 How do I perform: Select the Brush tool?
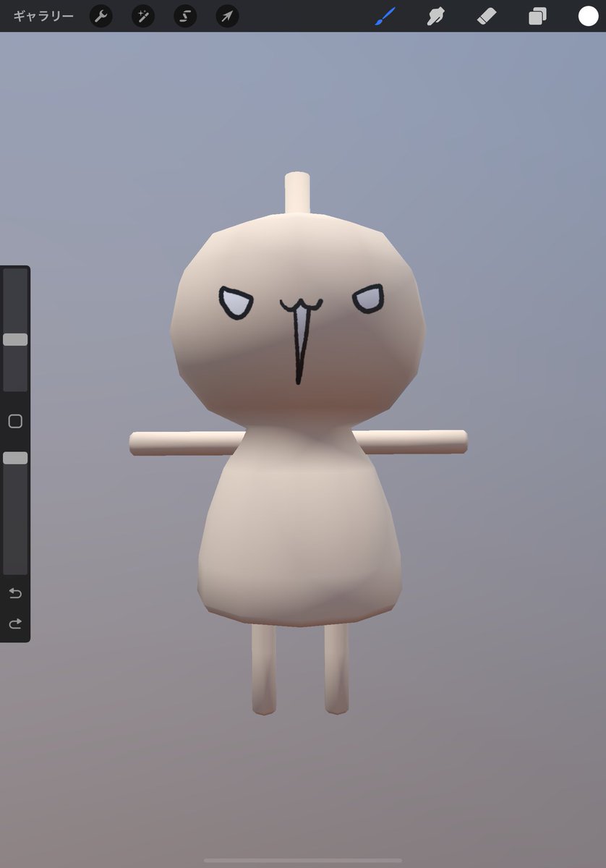[385, 16]
